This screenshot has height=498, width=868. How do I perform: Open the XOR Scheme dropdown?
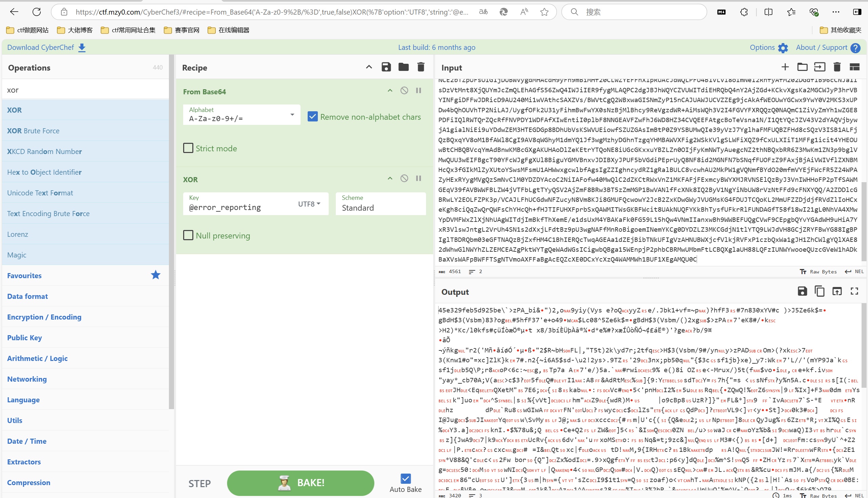pos(381,204)
